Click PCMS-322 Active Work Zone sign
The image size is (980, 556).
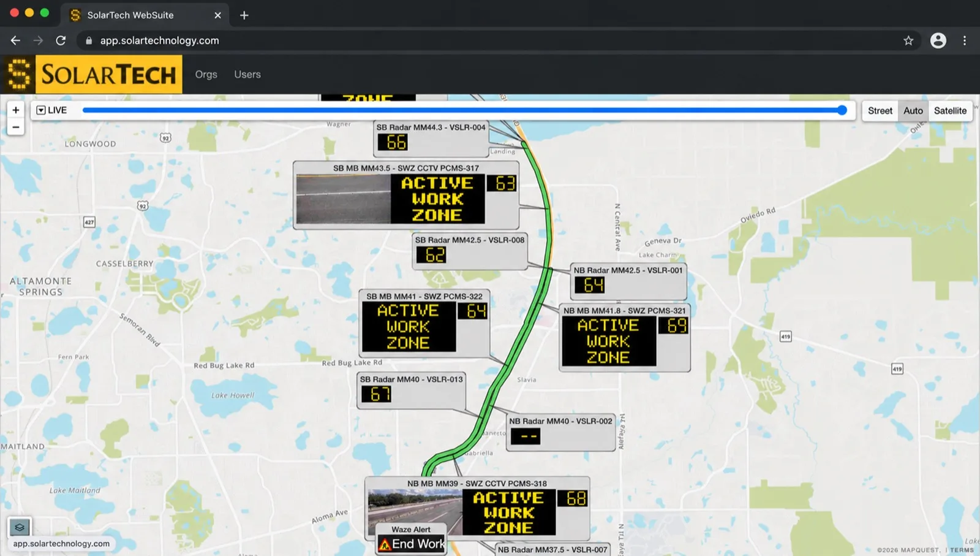click(x=409, y=327)
